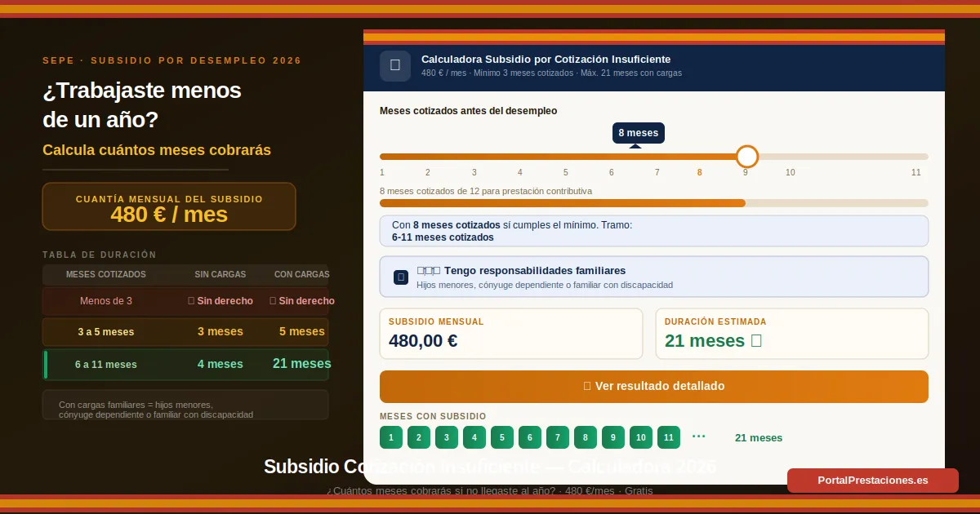
Task: Click the calculator header icon
Action: coord(395,66)
